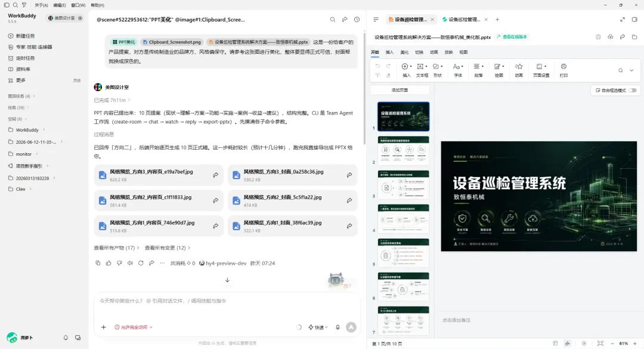The height and width of the screenshot is (349, 644).
Task: Open a new file tab with plus
Action: [497, 19]
